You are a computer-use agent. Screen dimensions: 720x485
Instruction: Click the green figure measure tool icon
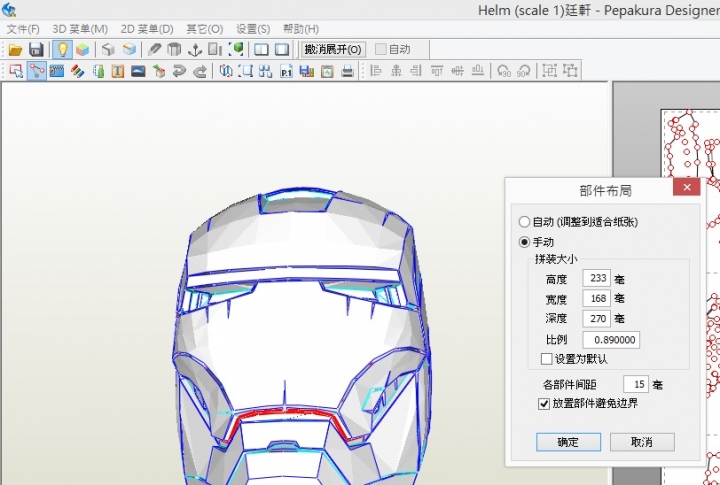pos(98,71)
